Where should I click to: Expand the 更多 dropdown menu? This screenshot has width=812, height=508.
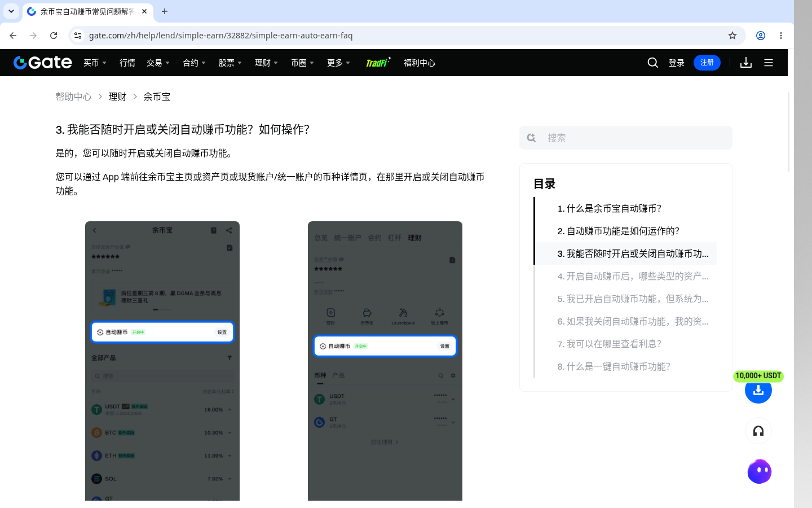point(338,63)
